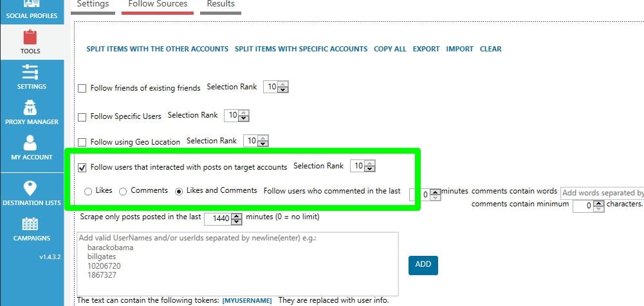Decrease Selection Rank for Follow Specific Users

pos(244,118)
